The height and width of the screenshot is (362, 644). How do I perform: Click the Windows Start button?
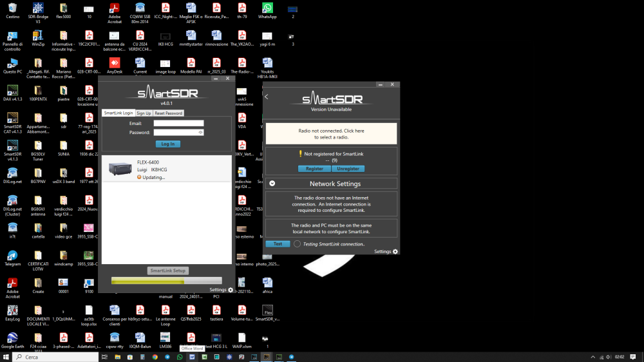pos(6,357)
